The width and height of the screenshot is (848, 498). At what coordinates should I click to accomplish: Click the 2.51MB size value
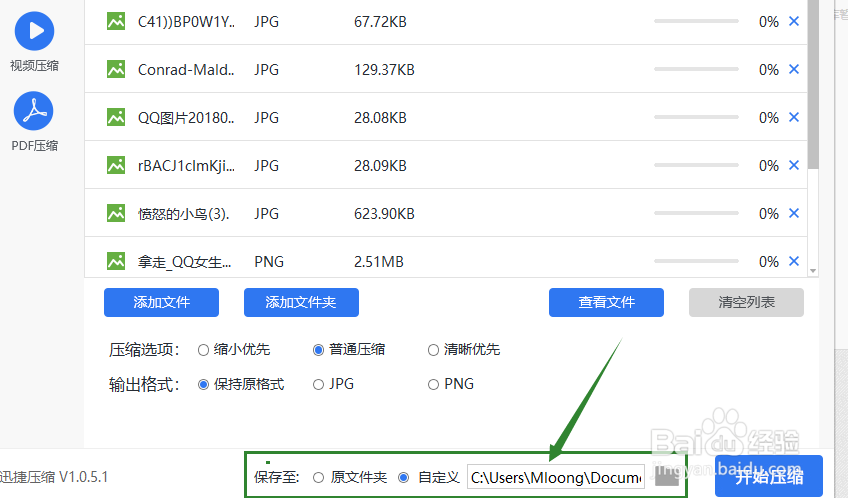click(x=379, y=262)
